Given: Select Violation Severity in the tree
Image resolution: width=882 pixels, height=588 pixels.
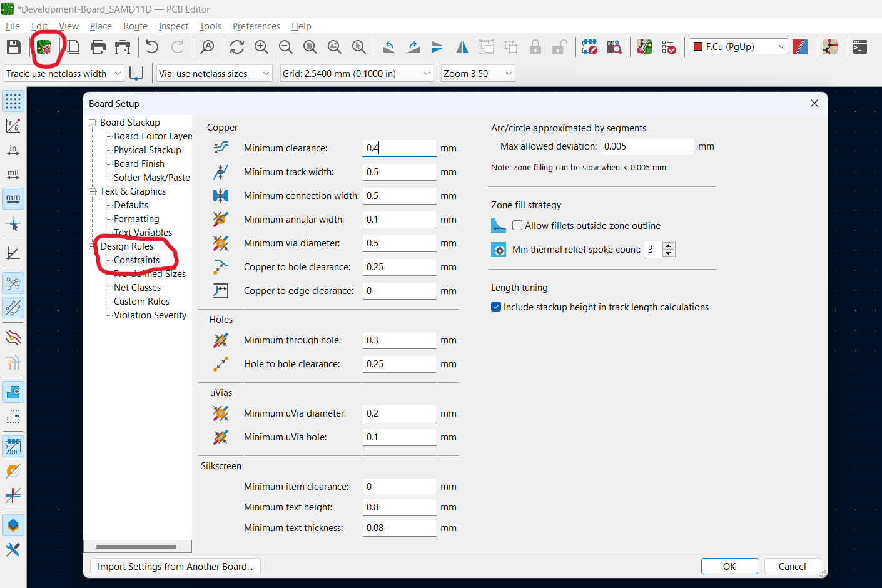Looking at the screenshot, I should [150, 315].
